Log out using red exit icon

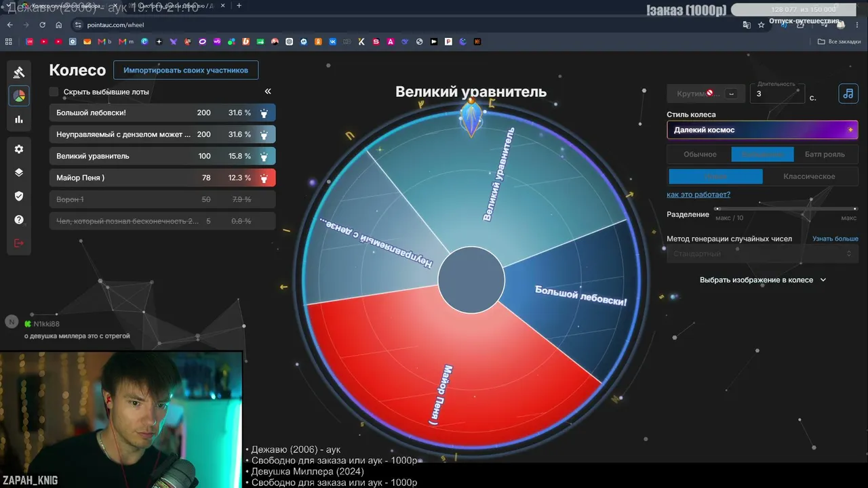(19, 243)
